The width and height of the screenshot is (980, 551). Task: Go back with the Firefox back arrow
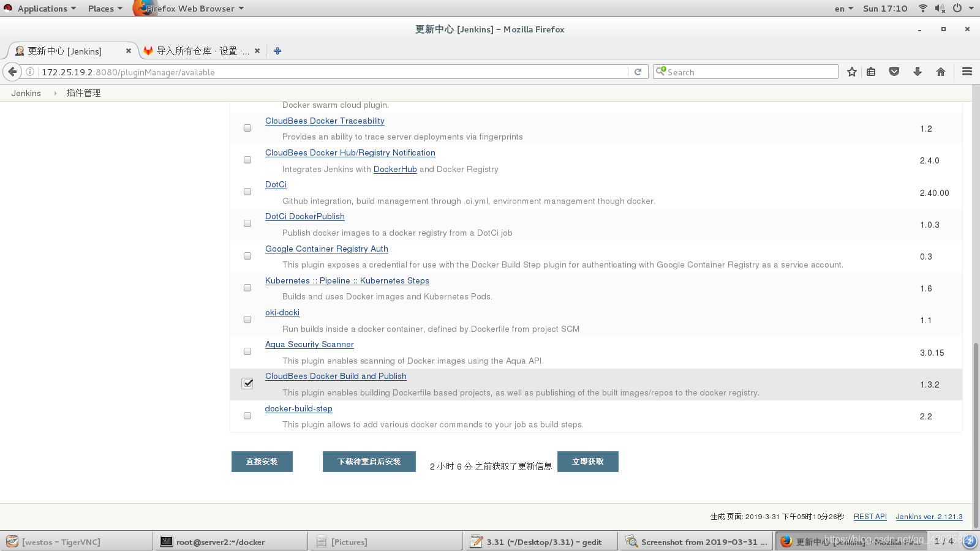pyautogui.click(x=12, y=72)
